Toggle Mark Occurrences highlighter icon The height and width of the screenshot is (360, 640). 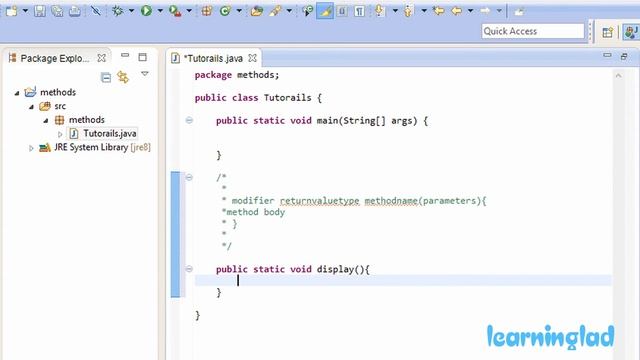[x=325, y=11]
